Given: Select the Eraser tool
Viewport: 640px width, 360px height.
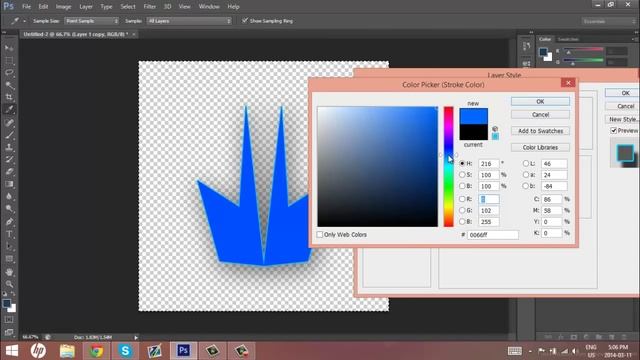Looking at the screenshot, I should click(9, 171).
